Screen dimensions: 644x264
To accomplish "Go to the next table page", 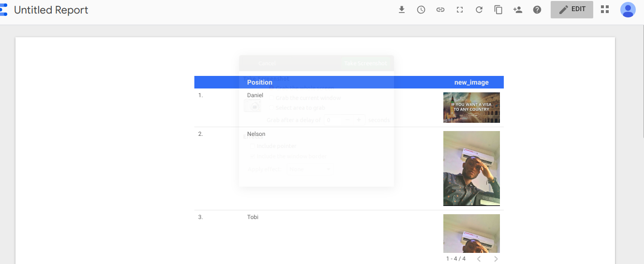I will pos(496,259).
